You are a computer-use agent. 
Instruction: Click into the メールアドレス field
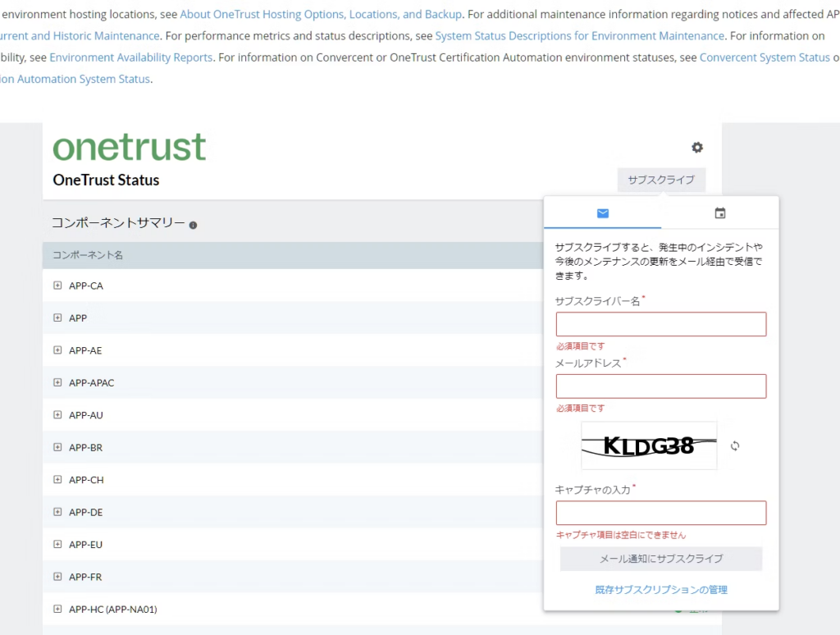click(x=661, y=386)
